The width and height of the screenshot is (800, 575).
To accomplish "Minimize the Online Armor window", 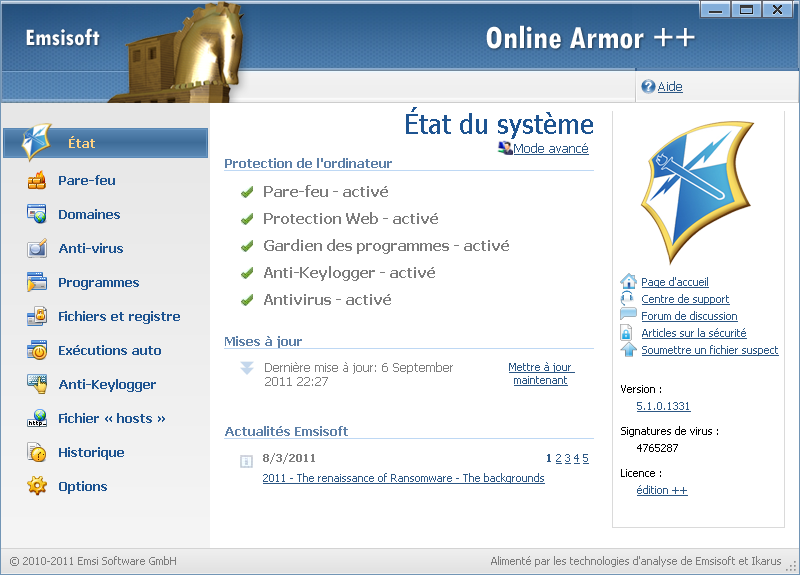I will [715, 9].
